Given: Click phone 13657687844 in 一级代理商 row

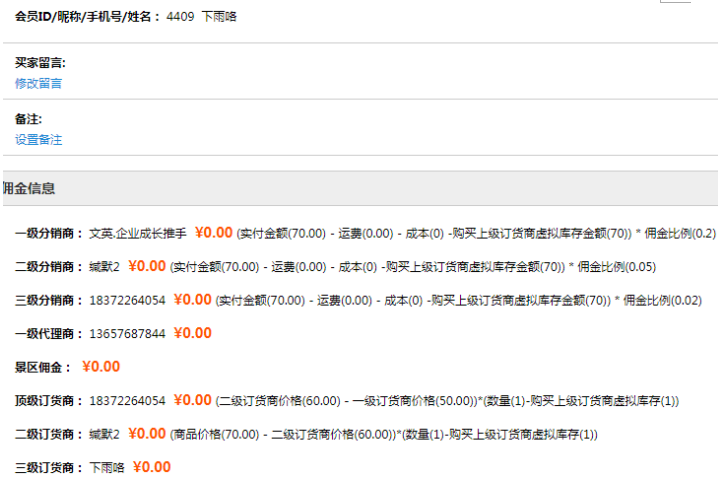Looking at the screenshot, I should (x=127, y=333).
